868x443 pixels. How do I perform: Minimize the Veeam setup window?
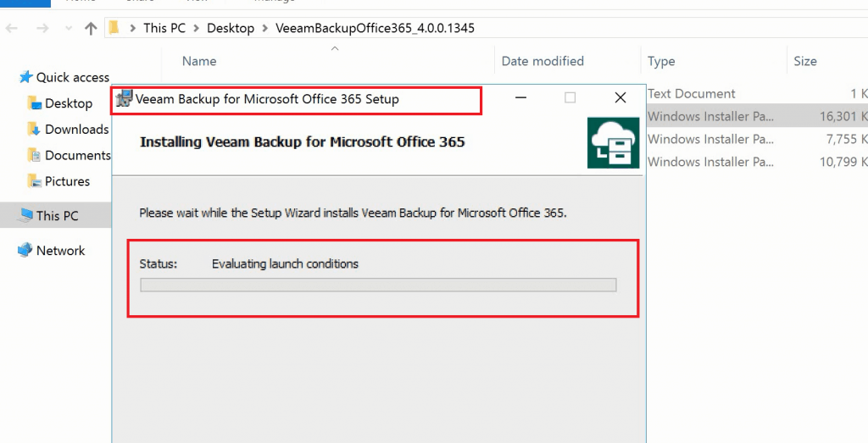point(520,98)
